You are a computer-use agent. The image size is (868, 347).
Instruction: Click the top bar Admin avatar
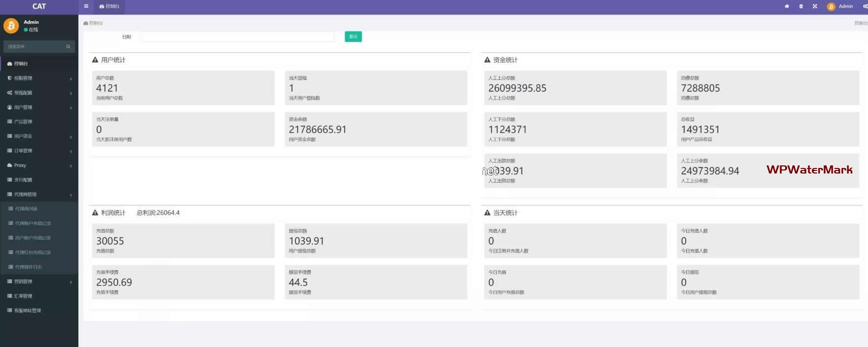(x=831, y=7)
